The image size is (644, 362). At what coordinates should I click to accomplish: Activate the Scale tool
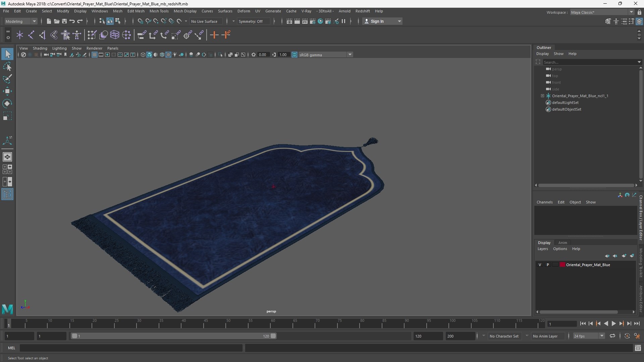pyautogui.click(x=7, y=116)
